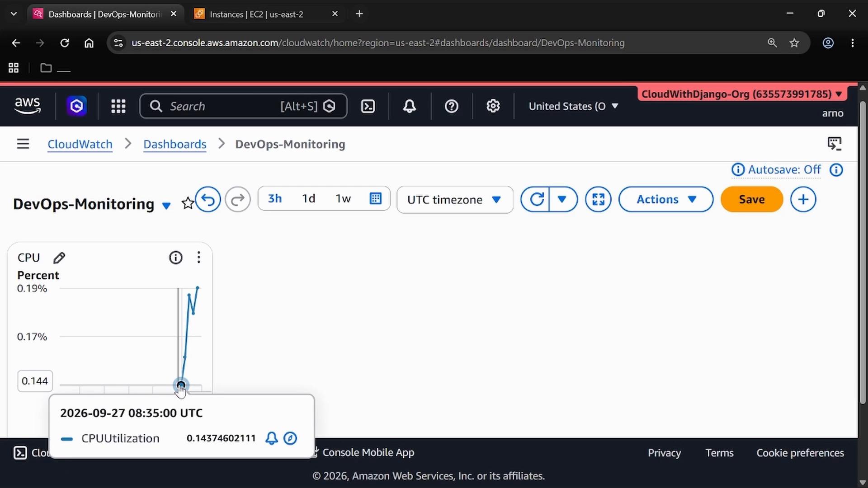Save the dashboard

point(752,199)
